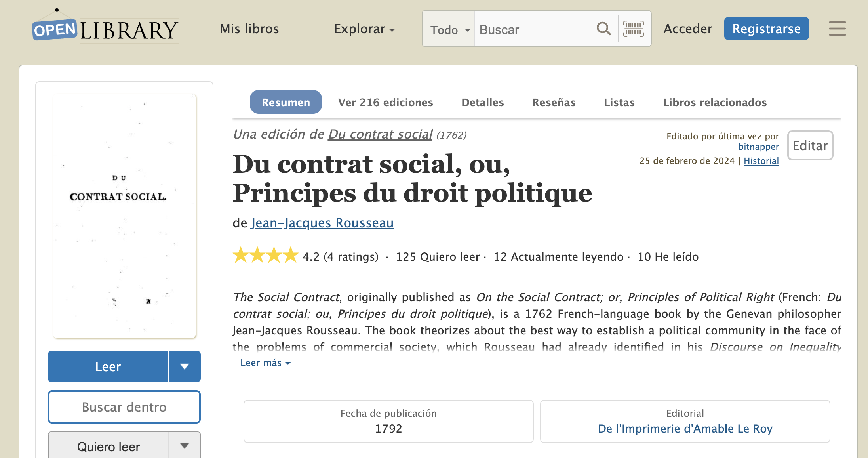Click the publication year 1792
Screen dimensions: 868x458
pyautogui.click(x=388, y=429)
